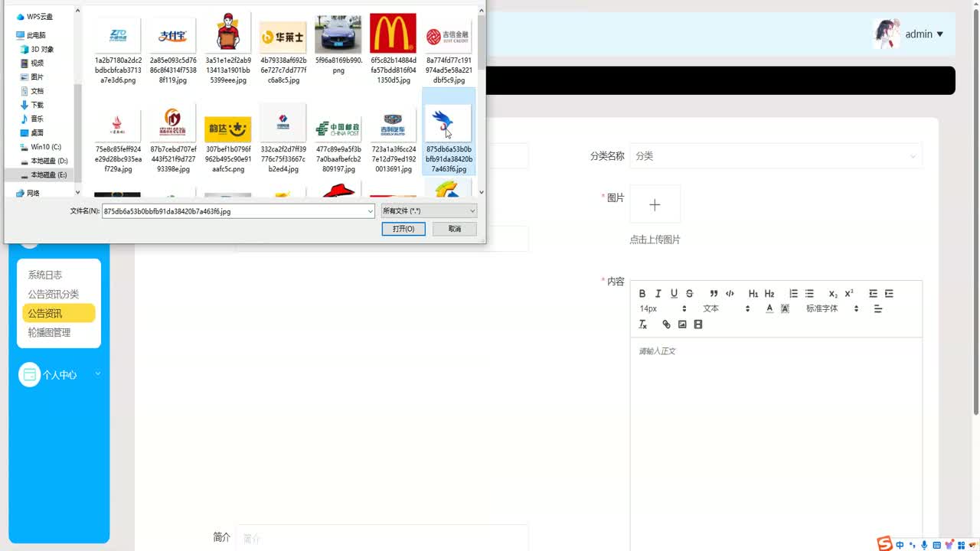Select the 桌面 folder in the navigation pane
The height and width of the screenshot is (551, 980).
pos(32,132)
